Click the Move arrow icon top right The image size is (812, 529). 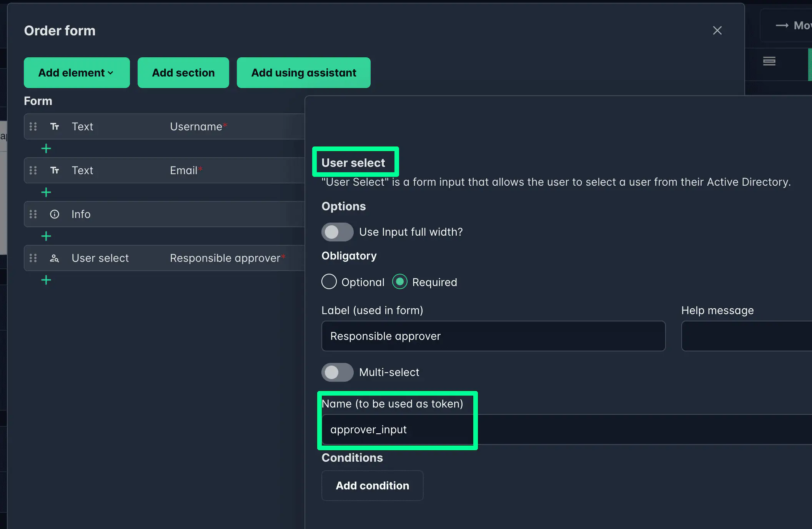point(783,25)
